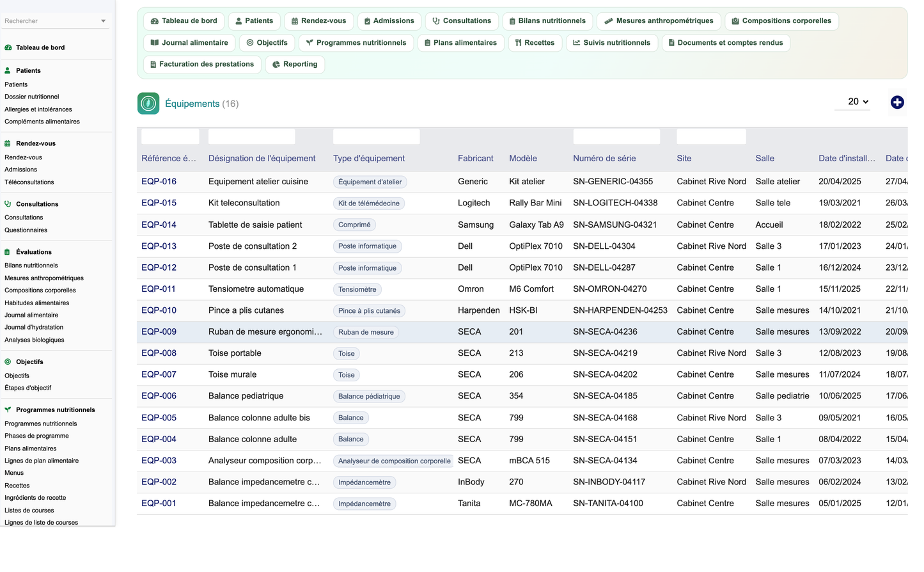Open Suivis nutritionnels top tab
This screenshot has width=924, height=572.
611,43
